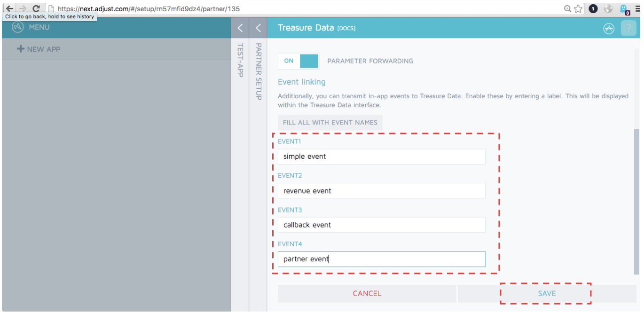The image size is (644, 313).
Task: Click the black circle extension numbered 1
Action: [593, 8]
